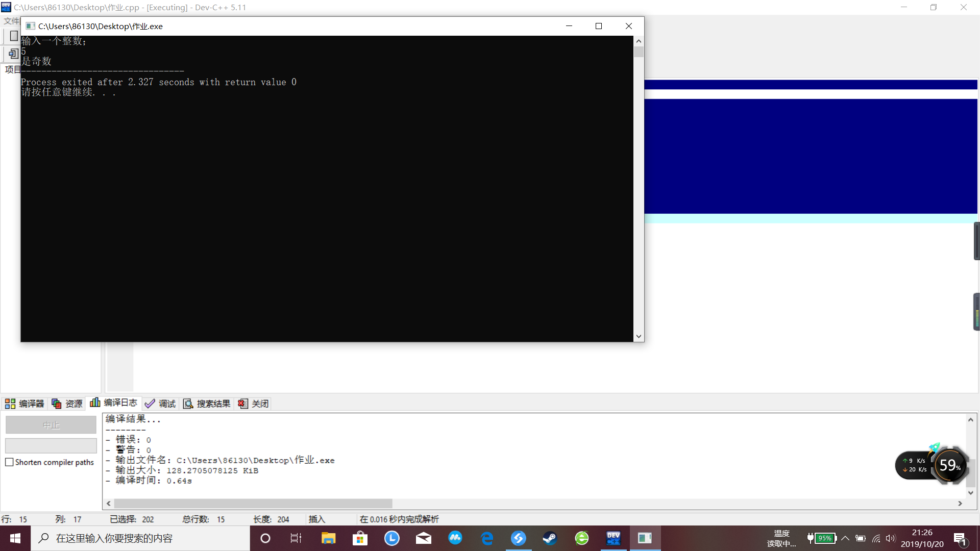
Task: Click the 中止 abort button
Action: 51,424
